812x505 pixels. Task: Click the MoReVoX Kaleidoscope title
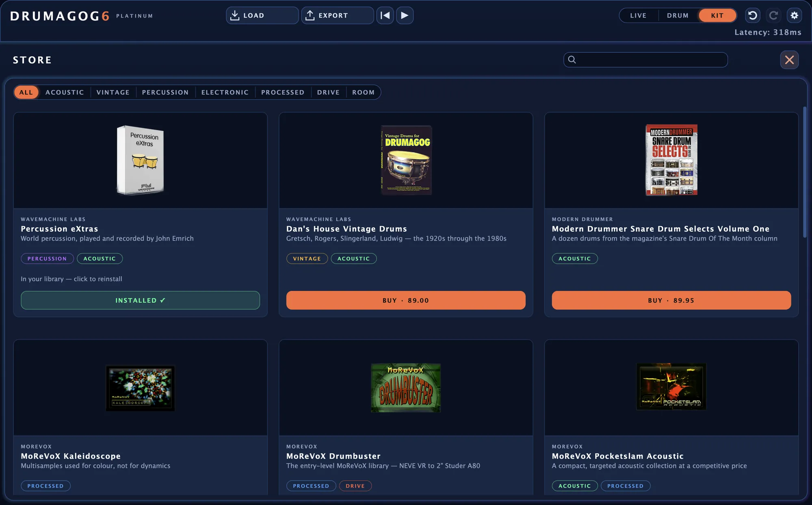pos(71,456)
